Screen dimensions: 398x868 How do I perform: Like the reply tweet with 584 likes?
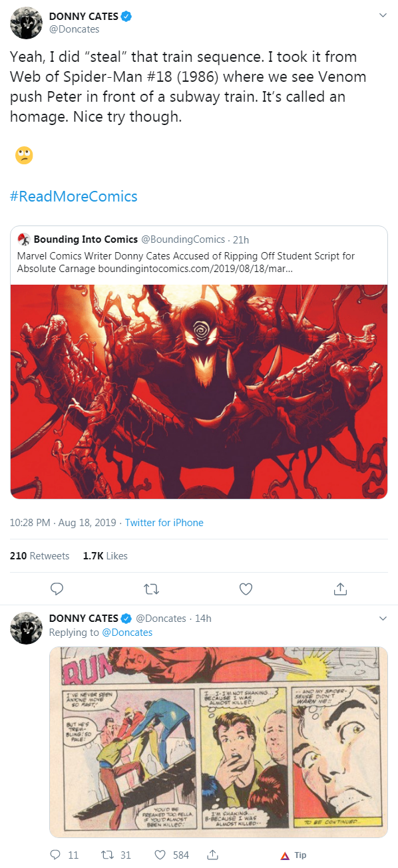[x=160, y=855]
